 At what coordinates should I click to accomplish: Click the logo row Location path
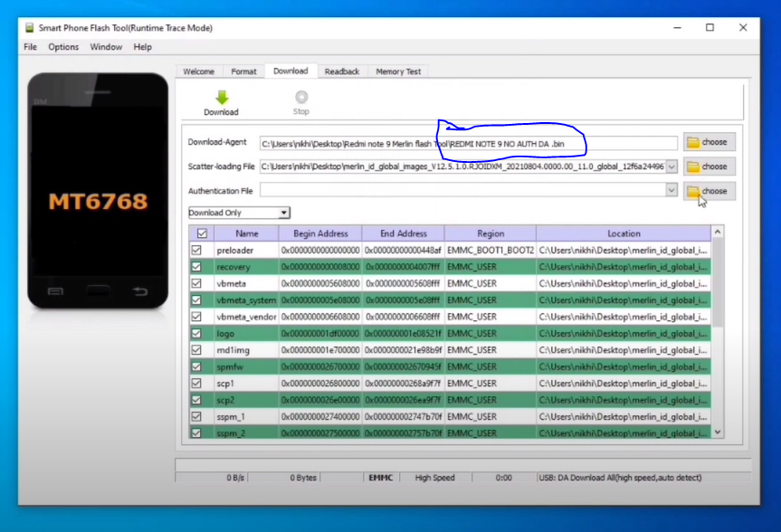tap(623, 333)
